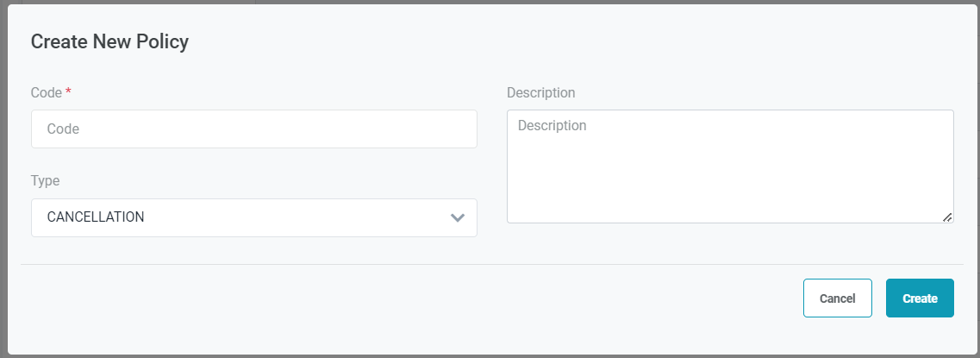980x358 pixels.
Task: Click the red required asterisk beside Code
Action: point(68,91)
